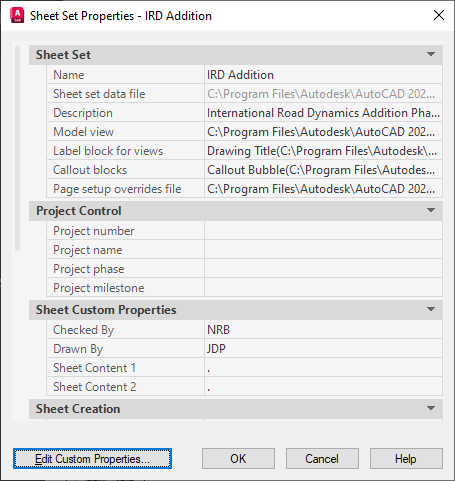Screen dimensions: 455x481
Task: Cancel the Sheet Set Properties dialog
Action: tap(322, 459)
